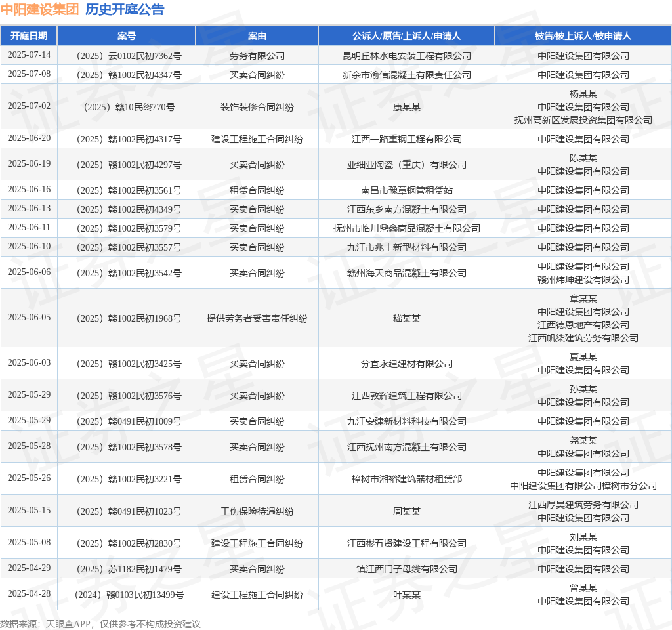This screenshot has width=672, height=630.
Task: Click defendant 刘某某
Action: click(x=583, y=537)
